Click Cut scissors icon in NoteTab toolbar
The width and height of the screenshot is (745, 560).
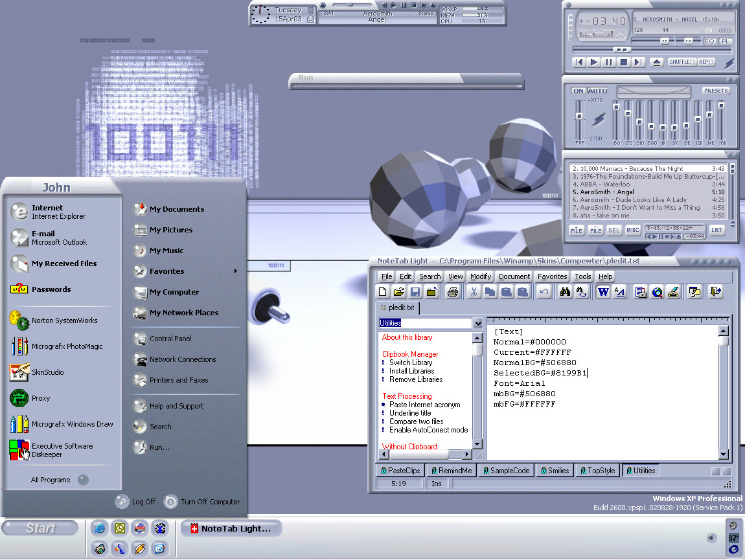(474, 292)
